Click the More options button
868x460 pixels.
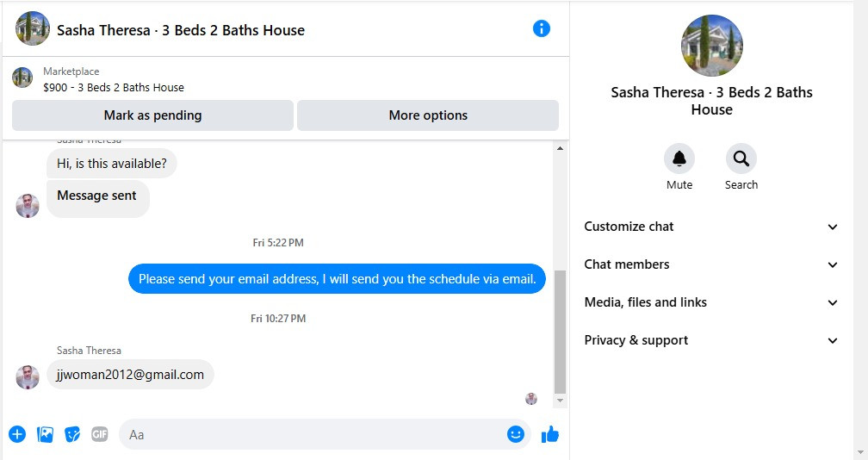pos(428,115)
